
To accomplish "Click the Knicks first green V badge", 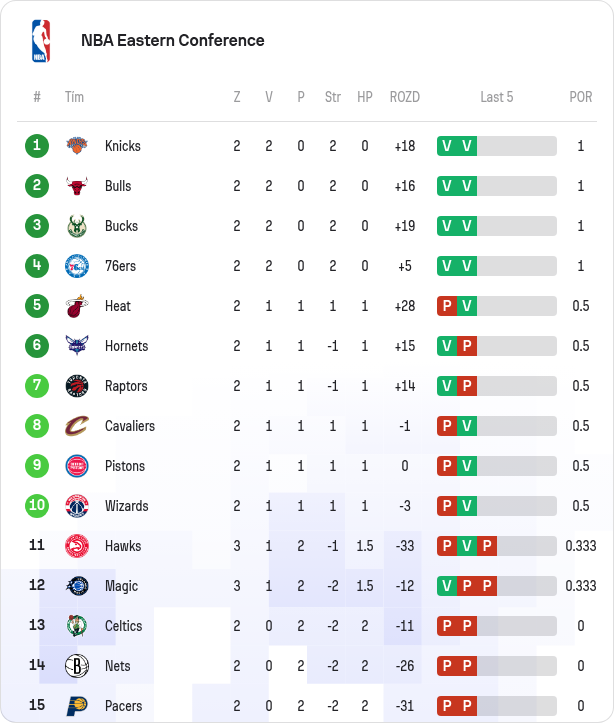I will [x=447, y=146].
